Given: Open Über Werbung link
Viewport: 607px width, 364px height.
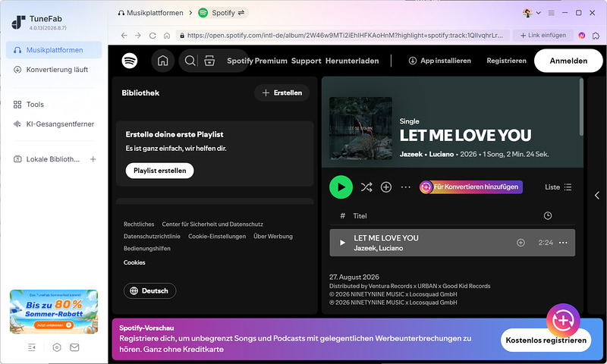Looking at the screenshot, I should point(273,237).
